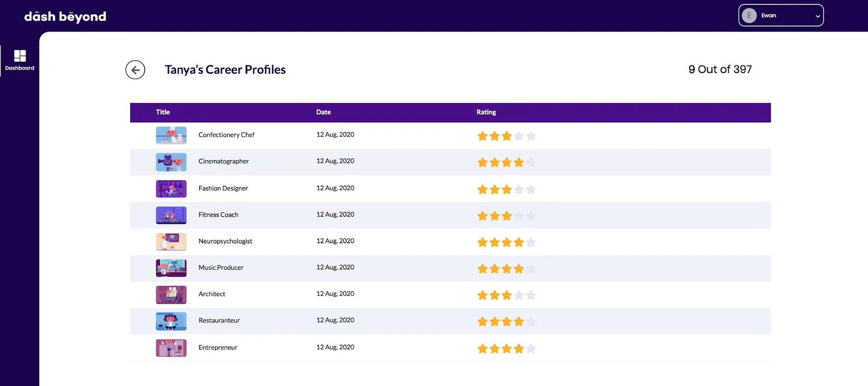Screen dimensions: 868x386
Task: Select the Fashion Designer title
Action: pyautogui.click(x=223, y=188)
